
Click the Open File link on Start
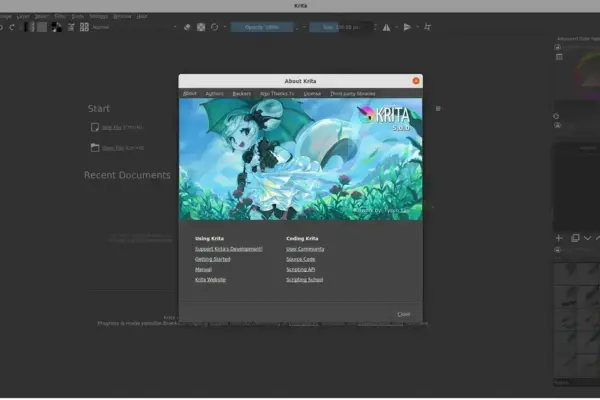click(x=112, y=148)
